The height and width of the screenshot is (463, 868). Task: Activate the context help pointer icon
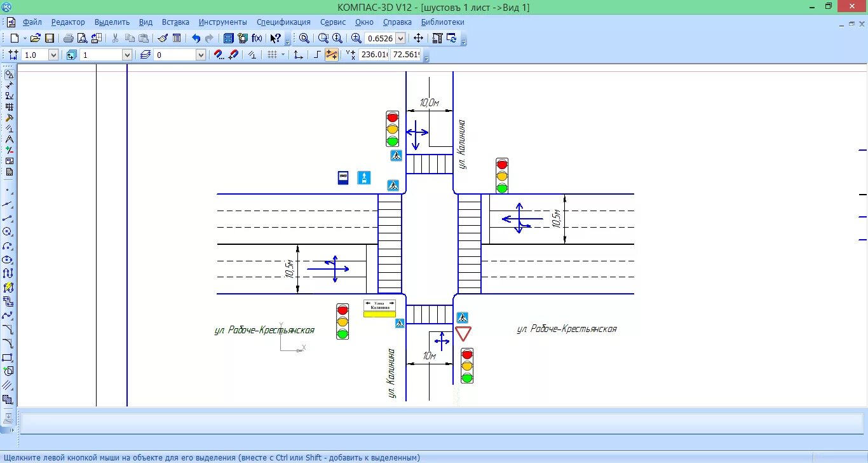(276, 38)
